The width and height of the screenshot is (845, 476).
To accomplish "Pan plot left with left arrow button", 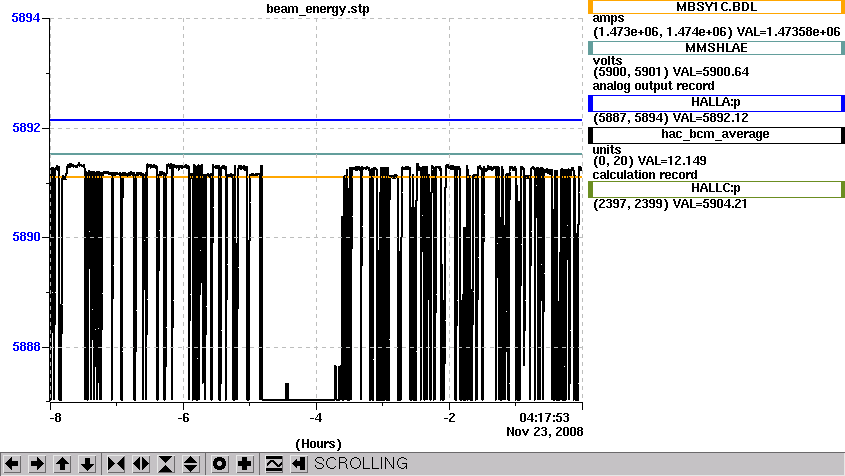I will 12,464.
